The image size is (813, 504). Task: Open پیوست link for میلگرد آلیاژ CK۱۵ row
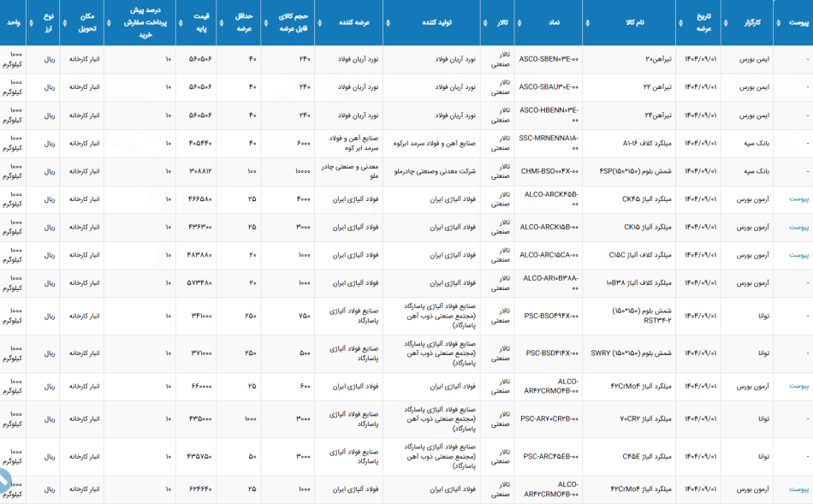tap(798, 227)
